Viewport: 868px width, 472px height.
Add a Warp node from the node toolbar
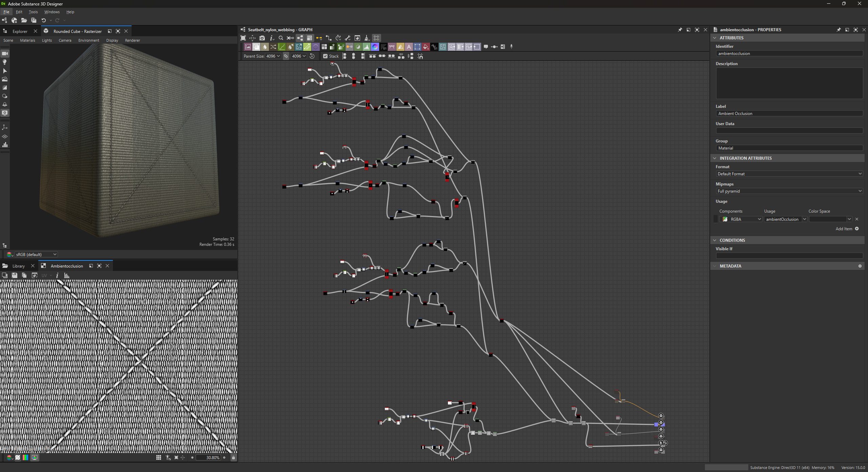(443, 47)
